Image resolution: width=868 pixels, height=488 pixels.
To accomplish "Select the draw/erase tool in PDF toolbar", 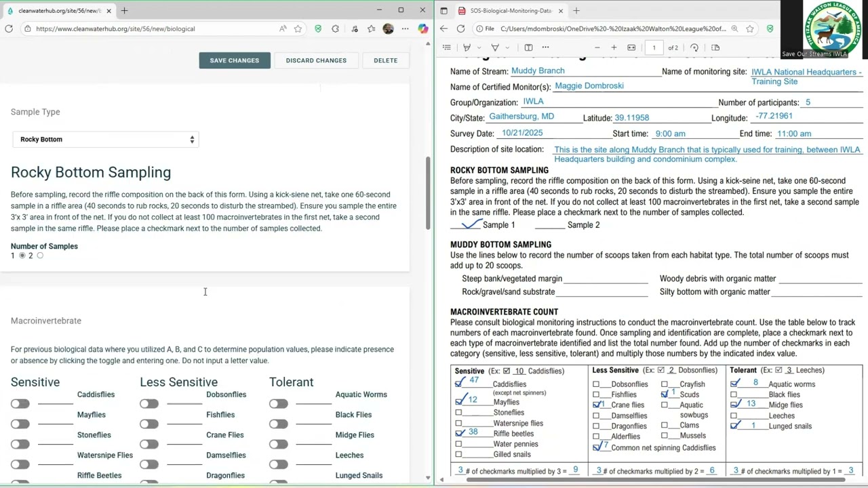I will [x=495, y=47].
